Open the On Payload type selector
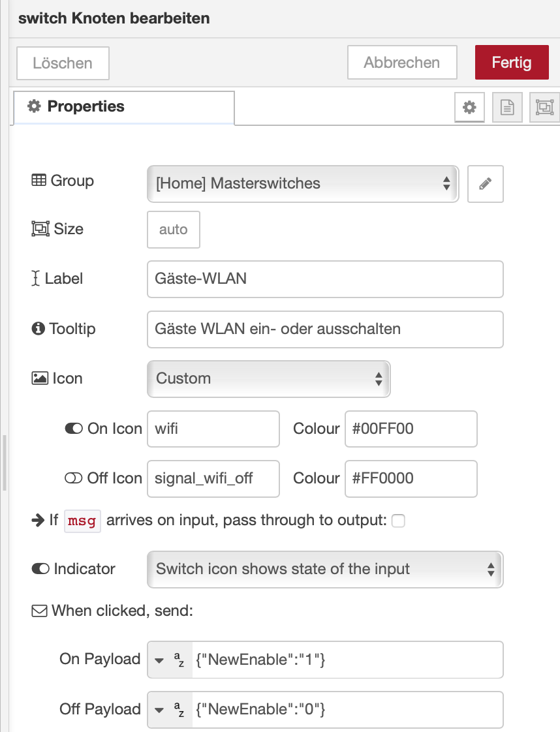560x732 pixels. tap(170, 660)
